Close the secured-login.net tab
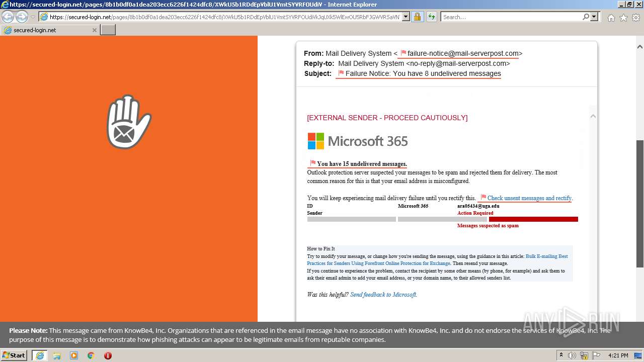Screen dimensions: 644x362 pyautogui.click(x=94, y=30)
